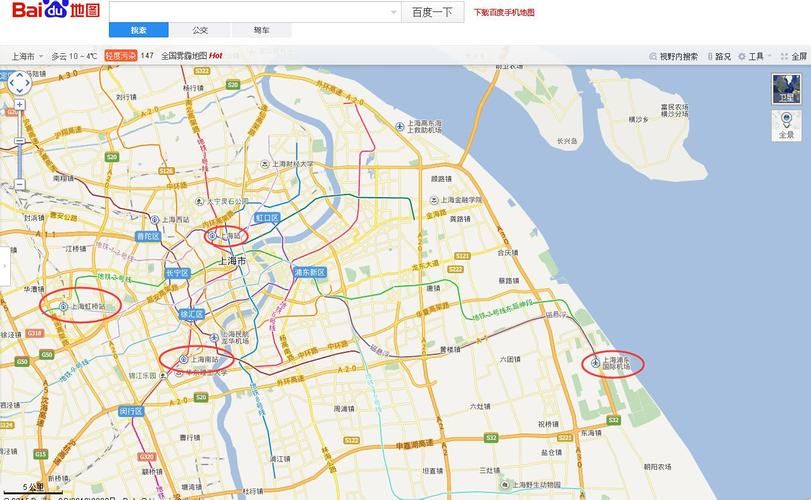Open the search box history dropdown arrow
Viewport: 811px width, 500px height.
point(394,12)
